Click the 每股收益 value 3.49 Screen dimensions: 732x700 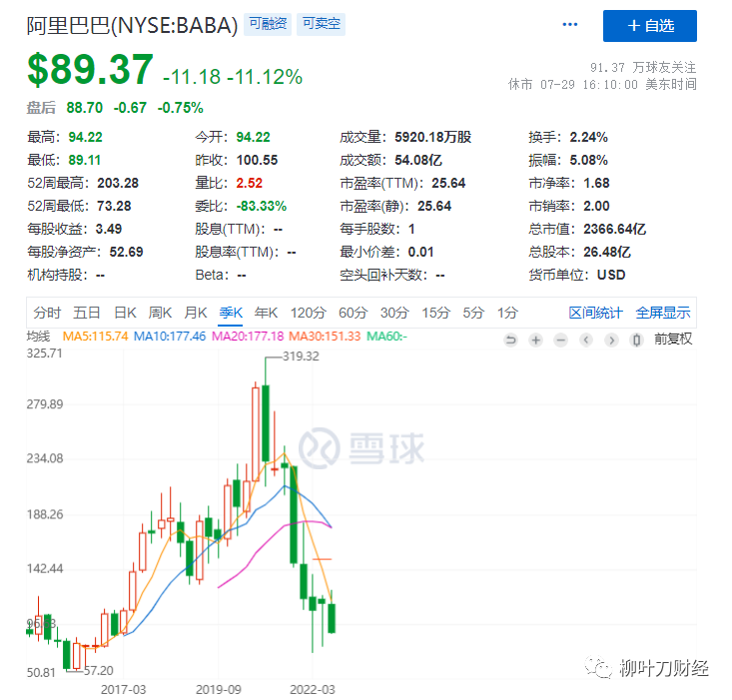pyautogui.click(x=109, y=229)
